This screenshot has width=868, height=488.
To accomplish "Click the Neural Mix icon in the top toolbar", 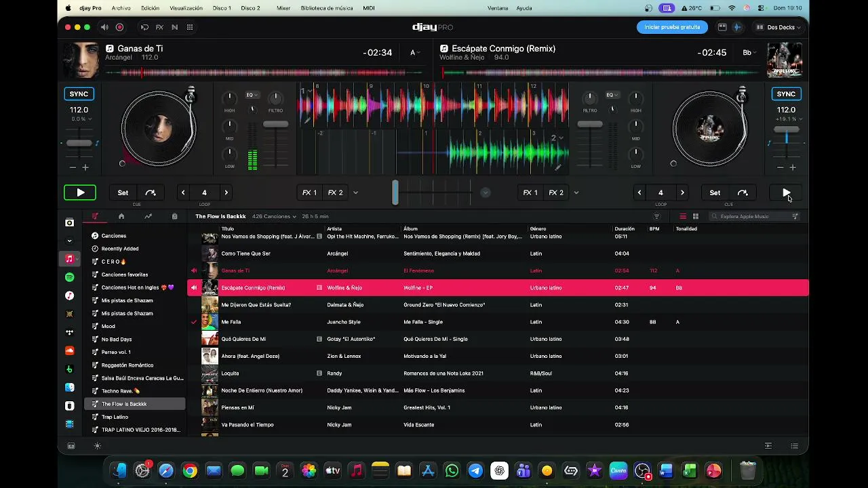I will (174, 27).
